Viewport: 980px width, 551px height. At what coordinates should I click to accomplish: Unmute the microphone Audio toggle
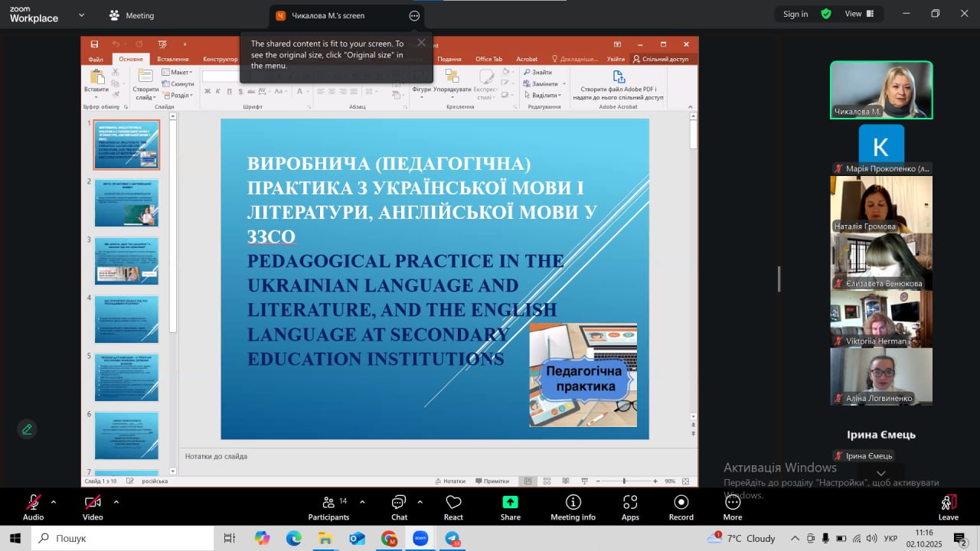tap(33, 507)
